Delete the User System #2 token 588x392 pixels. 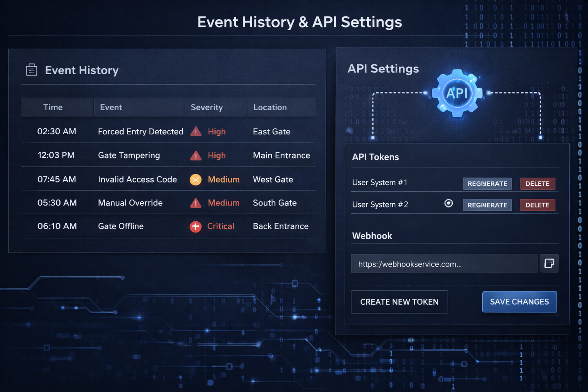[537, 205]
